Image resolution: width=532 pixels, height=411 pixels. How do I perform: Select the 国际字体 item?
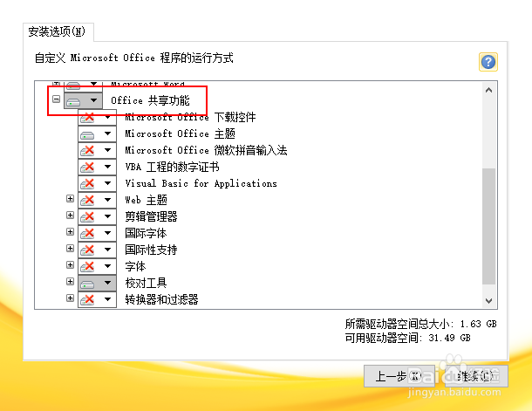146,233
